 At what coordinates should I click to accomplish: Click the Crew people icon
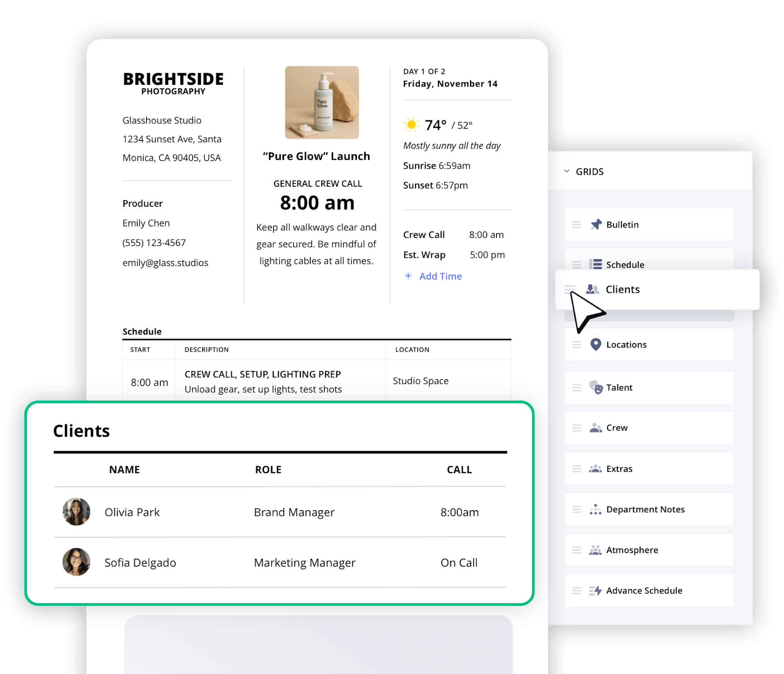click(596, 428)
